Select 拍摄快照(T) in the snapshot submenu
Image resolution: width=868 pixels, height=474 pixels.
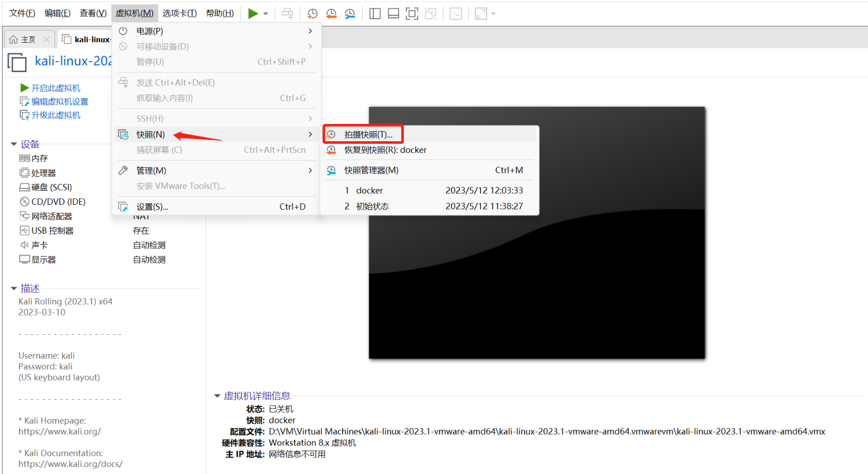pos(368,135)
